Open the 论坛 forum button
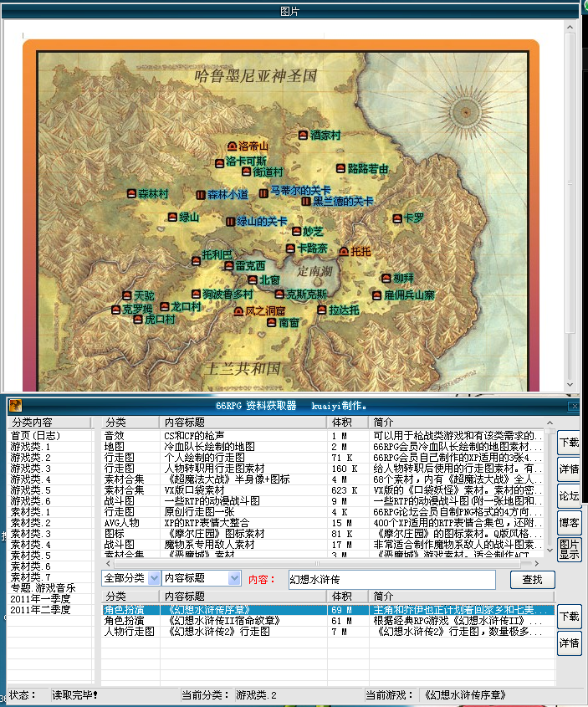This screenshot has width=588, height=707. click(569, 496)
